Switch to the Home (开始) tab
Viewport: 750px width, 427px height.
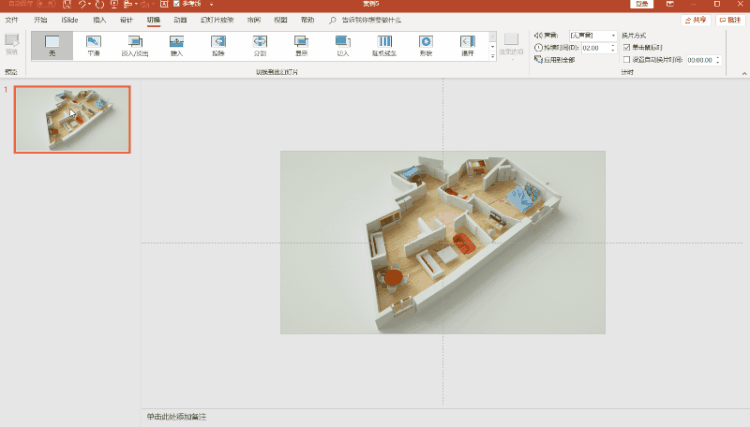coord(41,20)
